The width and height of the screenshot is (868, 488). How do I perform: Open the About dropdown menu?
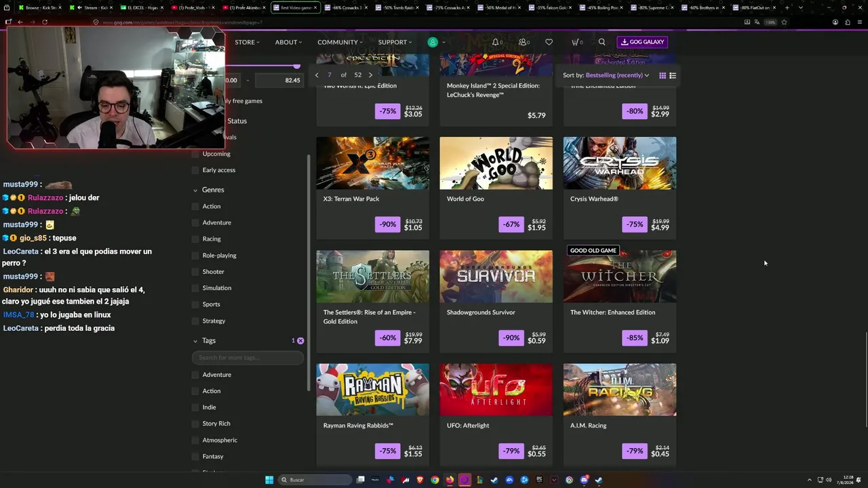[x=288, y=42]
